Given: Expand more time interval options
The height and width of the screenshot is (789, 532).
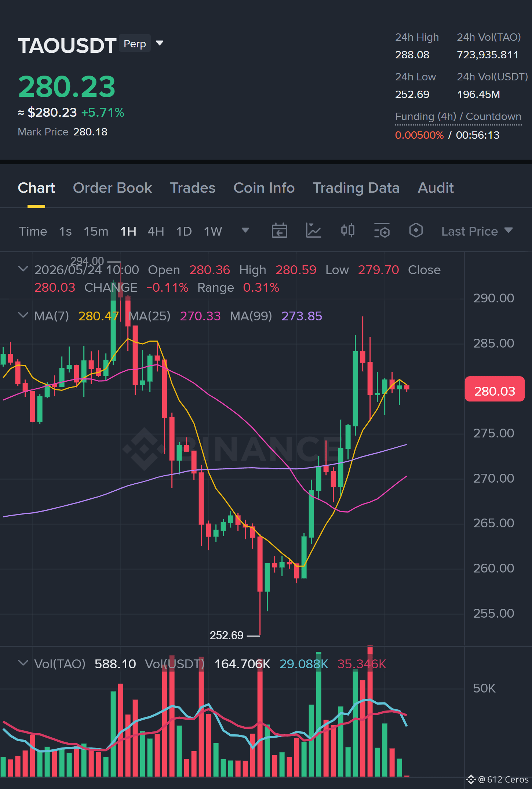Looking at the screenshot, I should (x=245, y=230).
